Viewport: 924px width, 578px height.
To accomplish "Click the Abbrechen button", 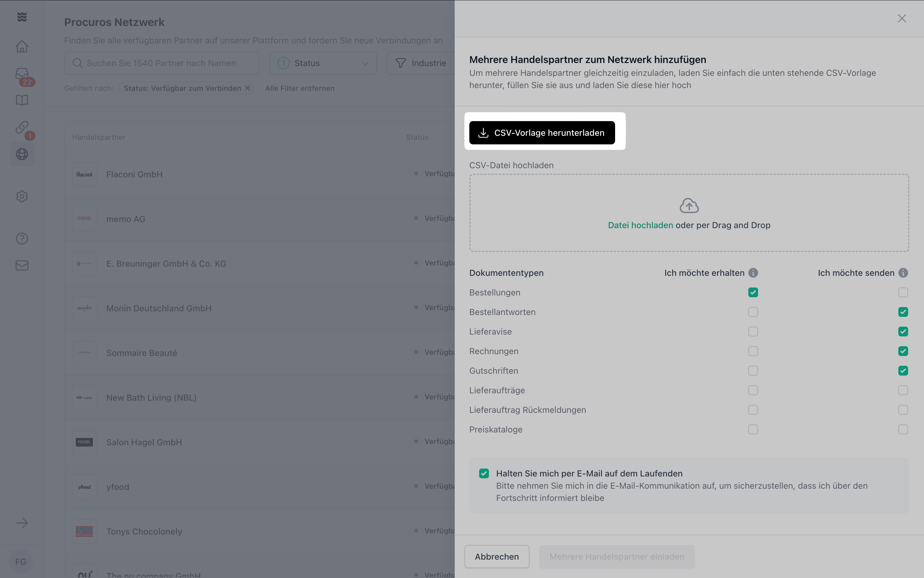I will point(497,557).
